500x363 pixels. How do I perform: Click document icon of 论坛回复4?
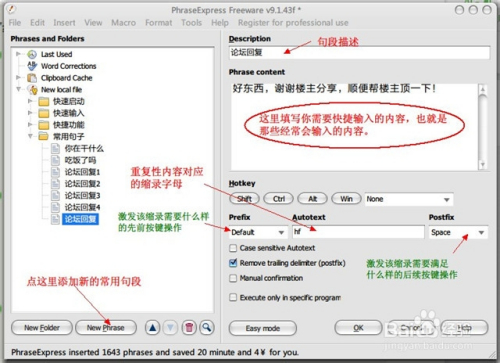point(55,207)
